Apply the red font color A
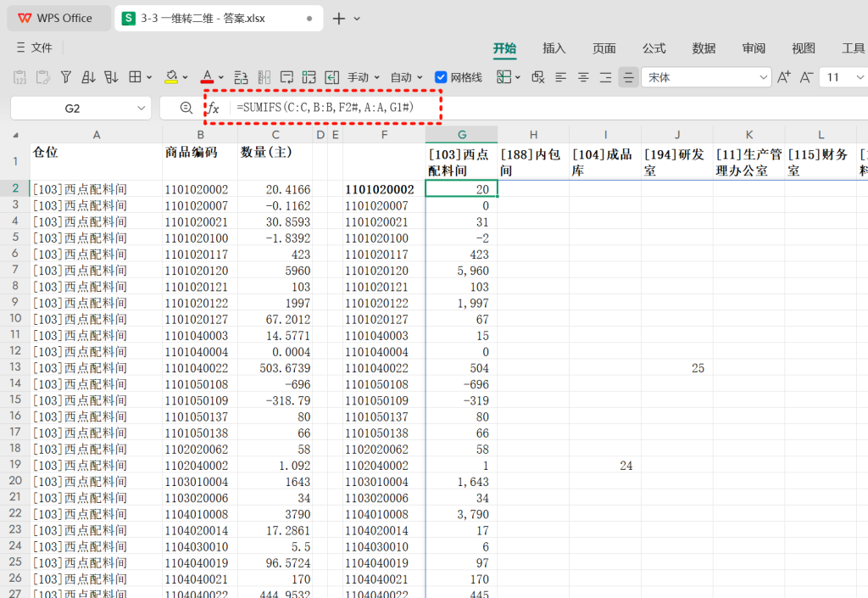 [x=207, y=77]
